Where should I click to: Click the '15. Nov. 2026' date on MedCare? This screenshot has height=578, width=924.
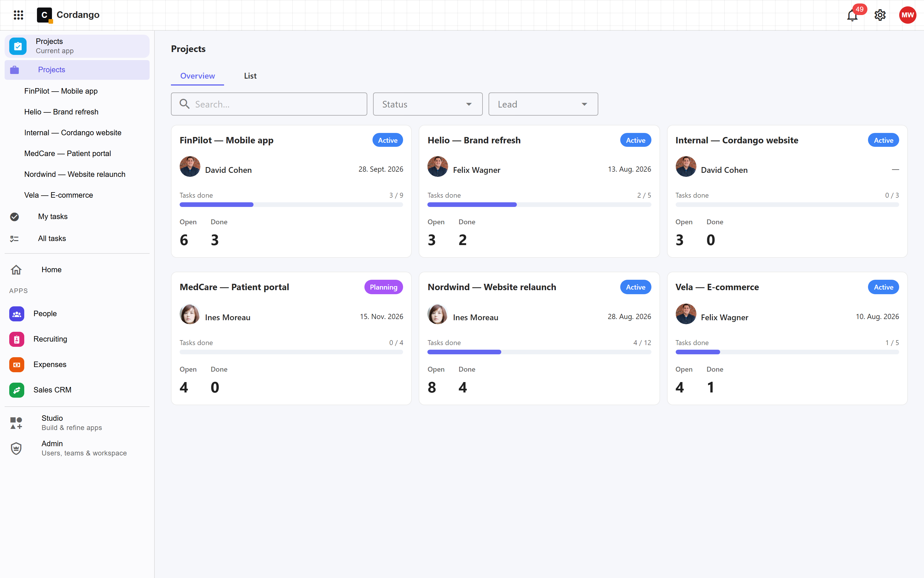[381, 317]
